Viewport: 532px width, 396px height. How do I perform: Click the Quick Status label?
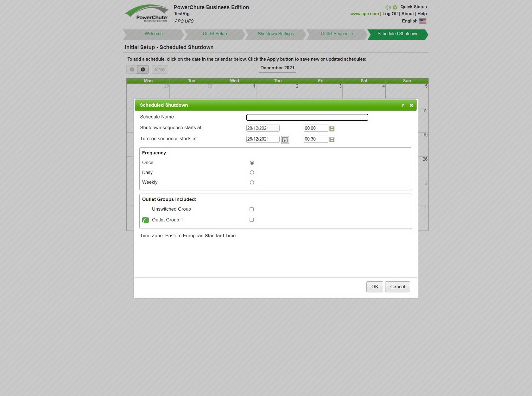point(414,7)
